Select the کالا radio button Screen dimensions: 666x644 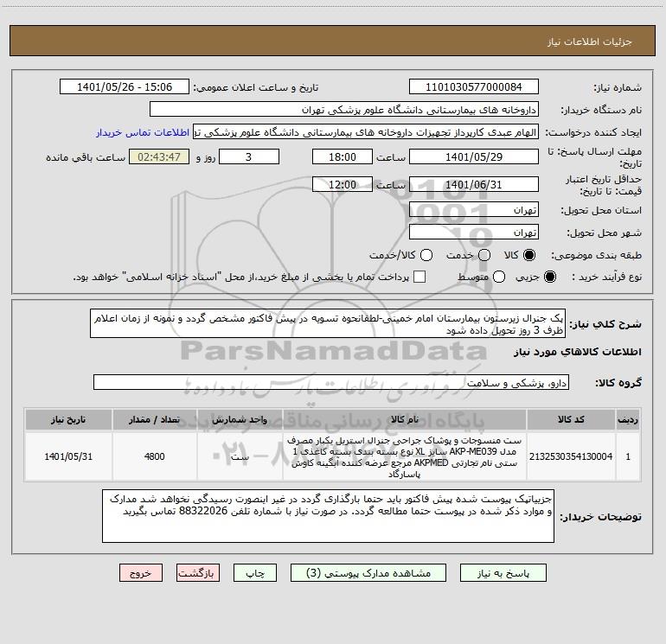click(529, 255)
